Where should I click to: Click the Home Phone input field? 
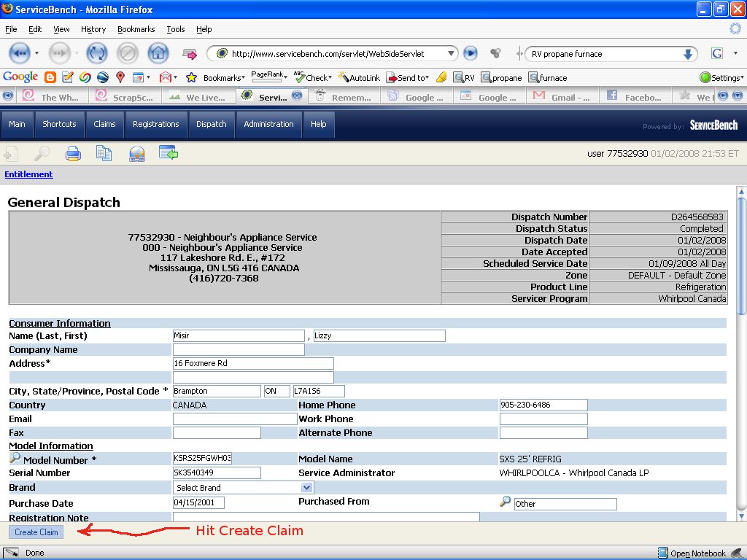tap(543, 405)
